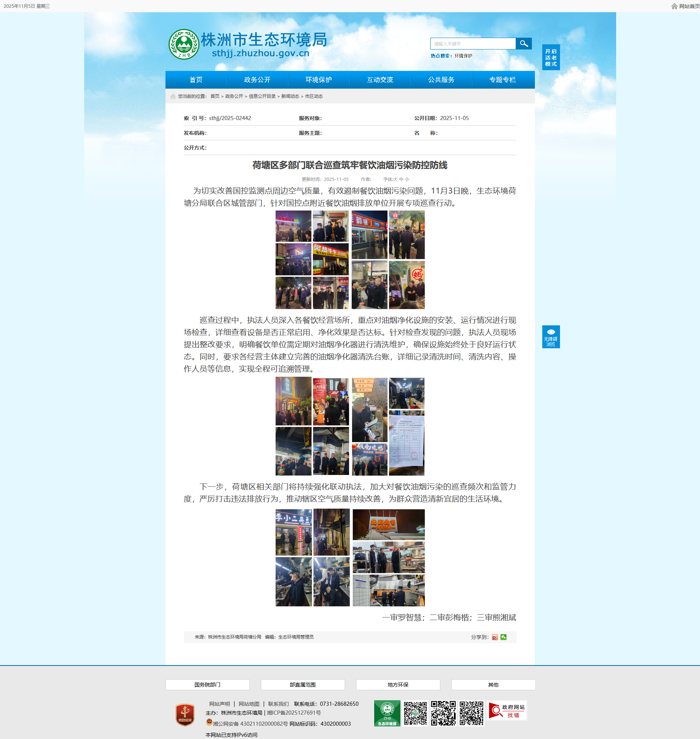Open the 政府网站找错 error report icon
Viewport: 700px width, 739px height.
click(507, 711)
